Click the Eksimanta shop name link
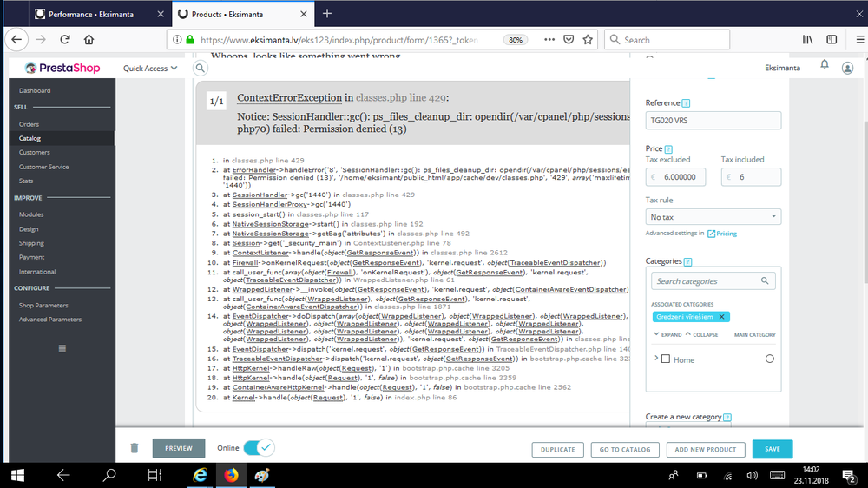The height and width of the screenshot is (488, 868). [782, 68]
